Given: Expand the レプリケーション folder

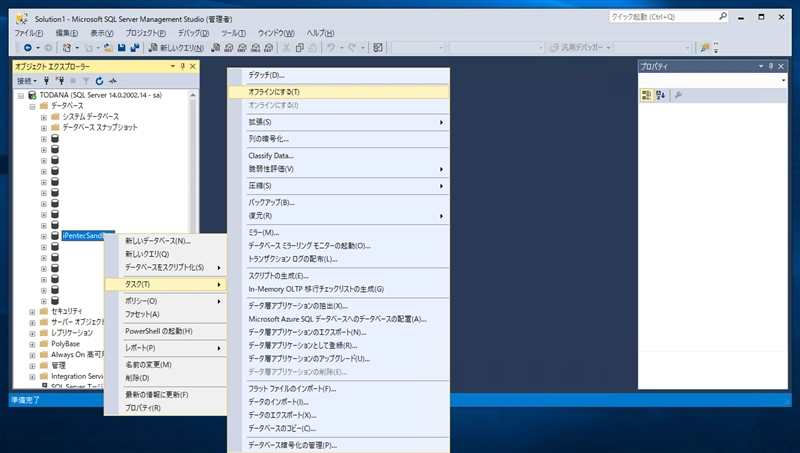Looking at the screenshot, I should pyautogui.click(x=32, y=333).
